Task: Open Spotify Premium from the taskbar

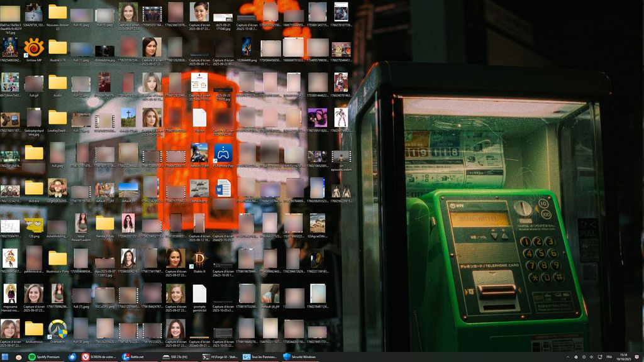Action: pos(45,357)
